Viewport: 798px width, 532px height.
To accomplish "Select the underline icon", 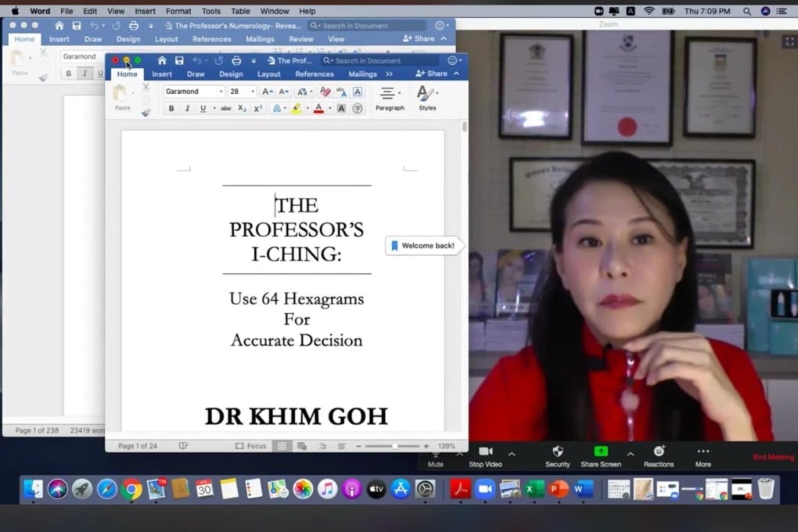I will tap(203, 107).
